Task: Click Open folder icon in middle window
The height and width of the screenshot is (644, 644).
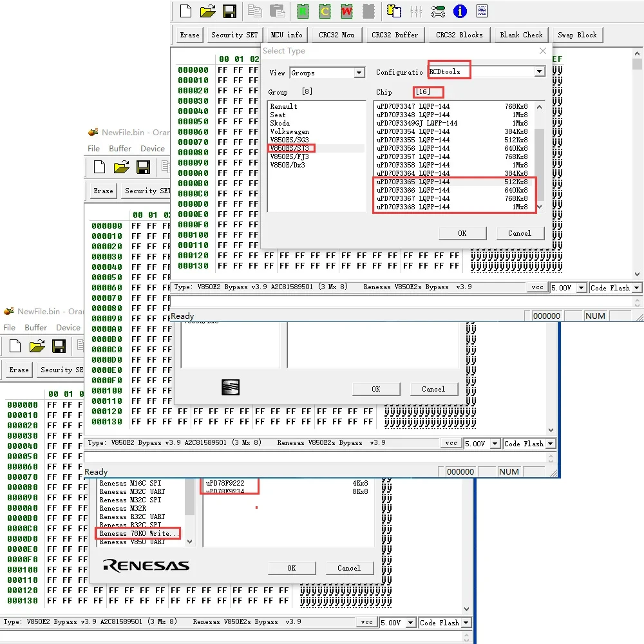Action: (122, 167)
